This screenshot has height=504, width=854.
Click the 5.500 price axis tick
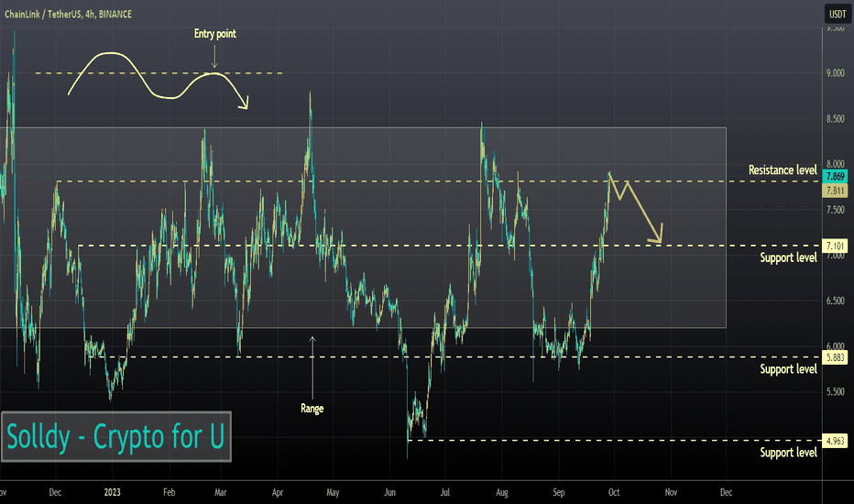[836, 392]
